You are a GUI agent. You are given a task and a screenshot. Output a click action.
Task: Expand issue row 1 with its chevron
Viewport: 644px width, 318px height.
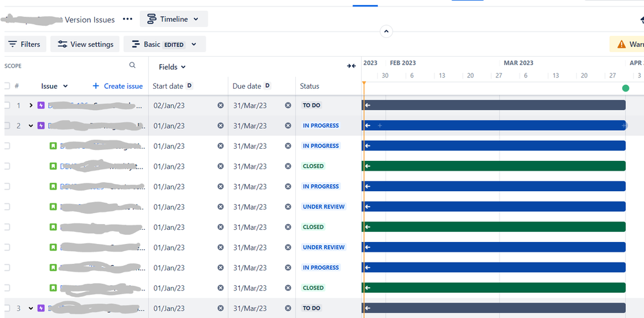pyautogui.click(x=31, y=106)
